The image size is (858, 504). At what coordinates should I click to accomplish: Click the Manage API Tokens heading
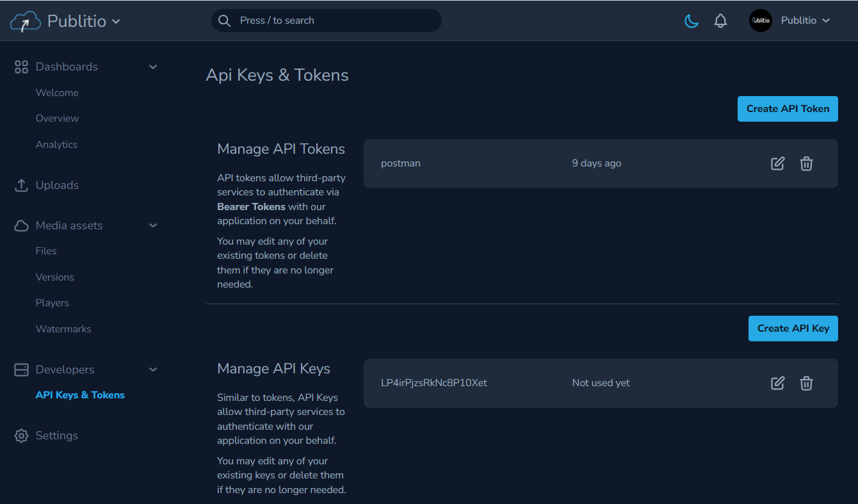point(281,149)
